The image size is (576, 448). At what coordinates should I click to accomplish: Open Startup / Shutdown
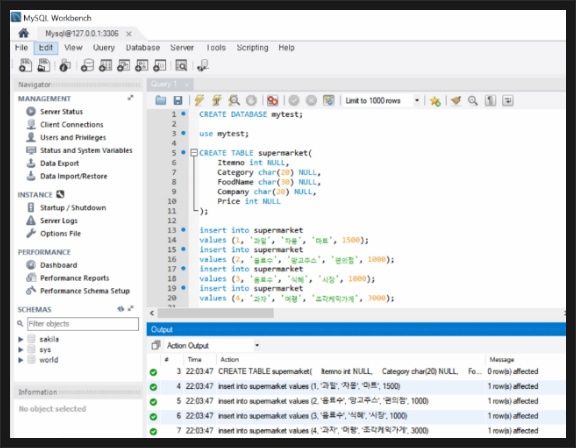pyautogui.click(x=73, y=208)
